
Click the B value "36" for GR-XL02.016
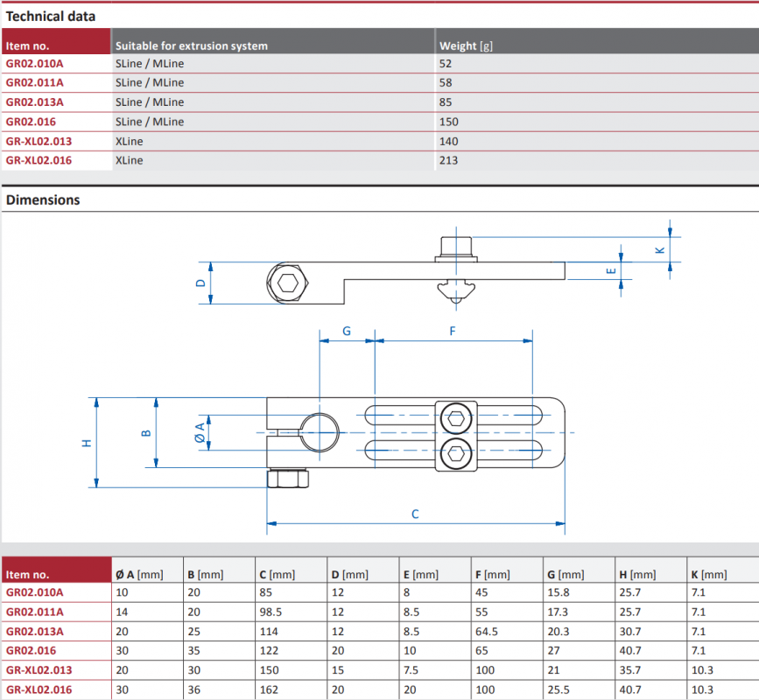point(193,689)
